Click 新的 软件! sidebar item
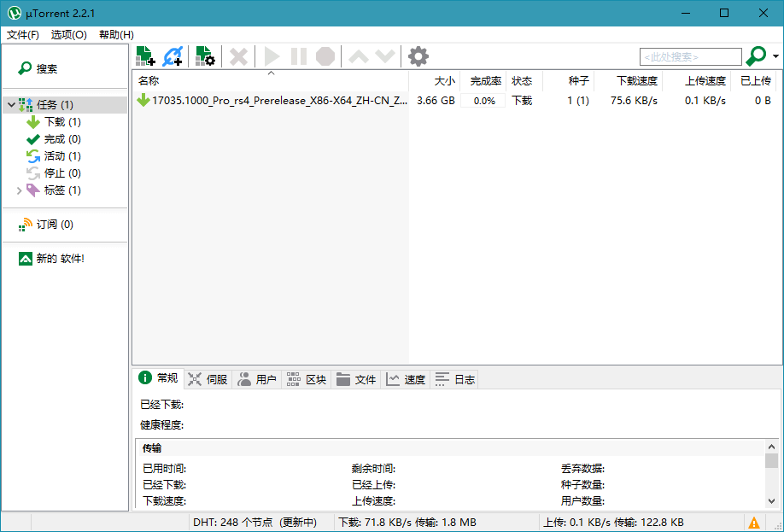 [60, 259]
